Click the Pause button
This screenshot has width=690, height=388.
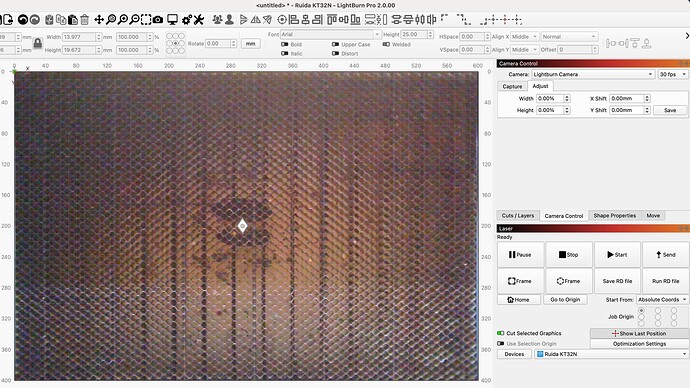point(520,254)
